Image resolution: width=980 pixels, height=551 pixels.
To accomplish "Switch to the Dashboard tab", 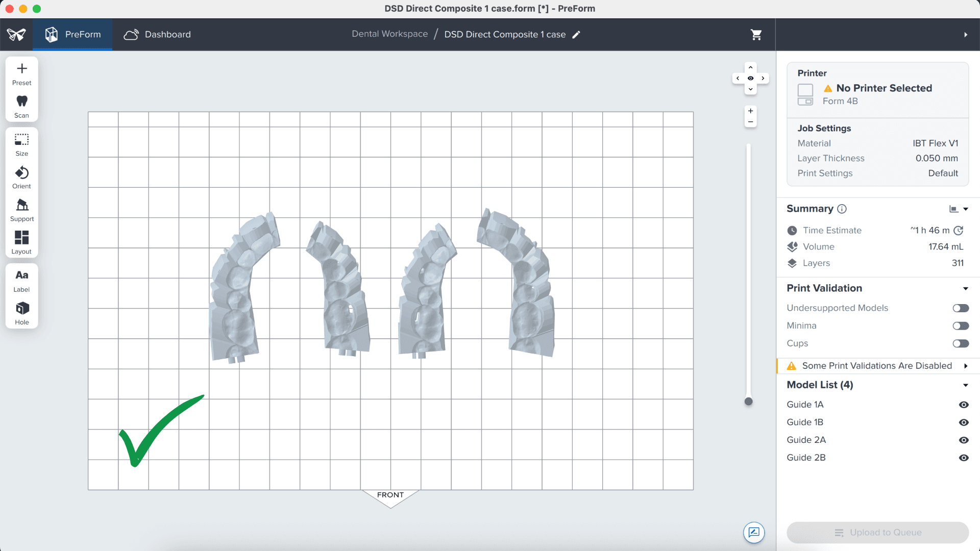I will pyautogui.click(x=157, y=34).
